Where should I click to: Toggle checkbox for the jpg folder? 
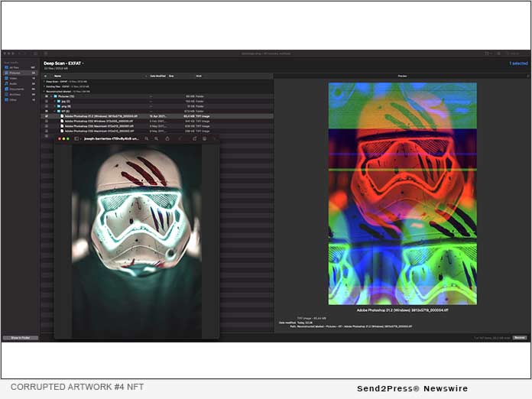coord(46,102)
